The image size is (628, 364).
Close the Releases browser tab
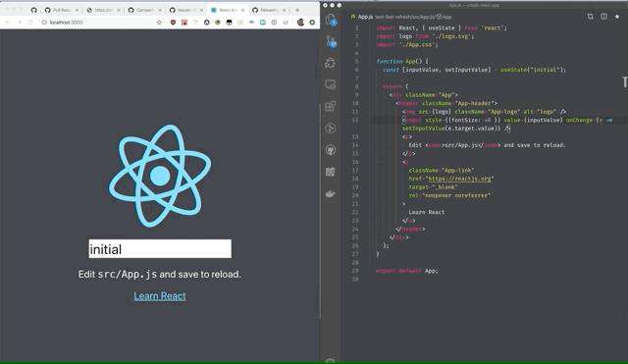[x=285, y=10]
